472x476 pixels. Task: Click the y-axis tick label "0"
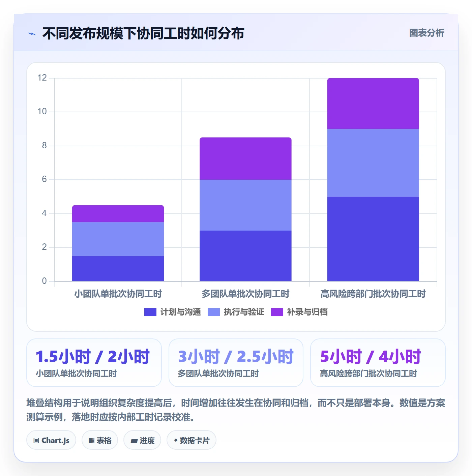click(x=44, y=281)
